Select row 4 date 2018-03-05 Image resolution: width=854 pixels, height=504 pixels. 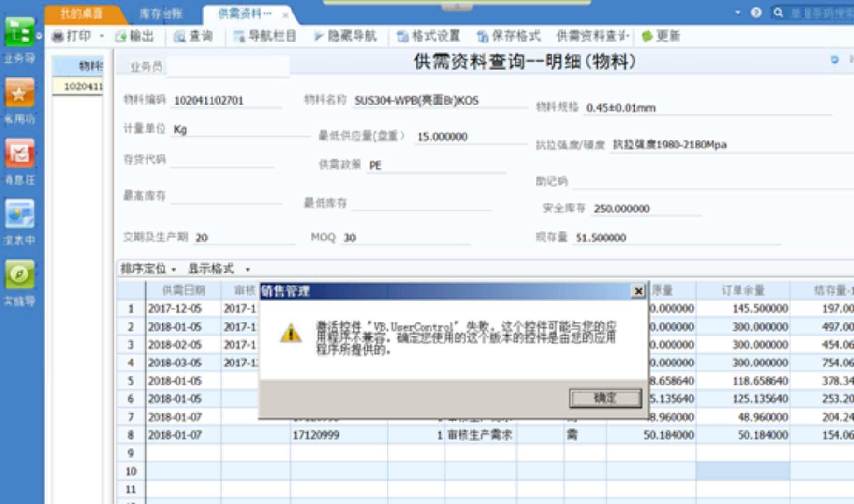click(x=184, y=363)
